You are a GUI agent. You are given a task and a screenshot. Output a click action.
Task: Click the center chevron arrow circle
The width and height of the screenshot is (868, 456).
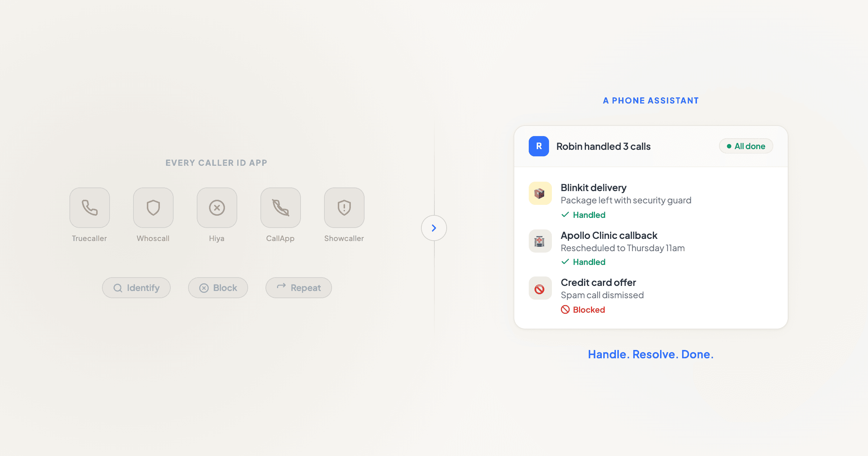(x=434, y=228)
